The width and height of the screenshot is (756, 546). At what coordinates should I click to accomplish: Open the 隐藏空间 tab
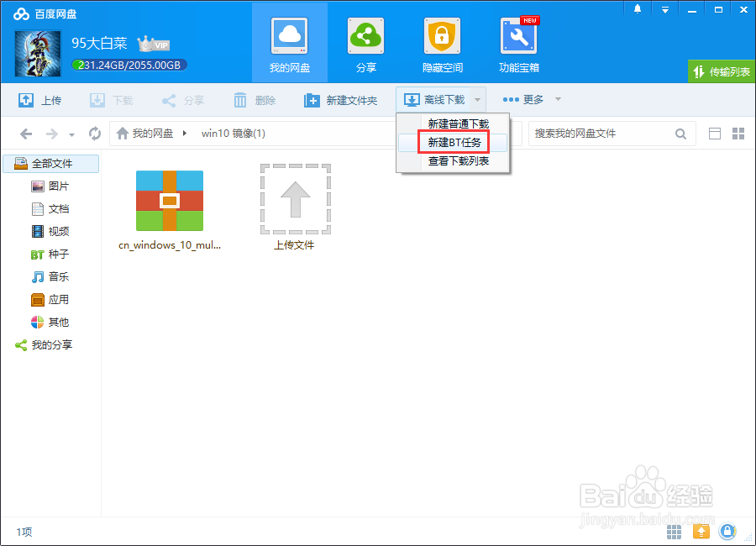(x=442, y=45)
